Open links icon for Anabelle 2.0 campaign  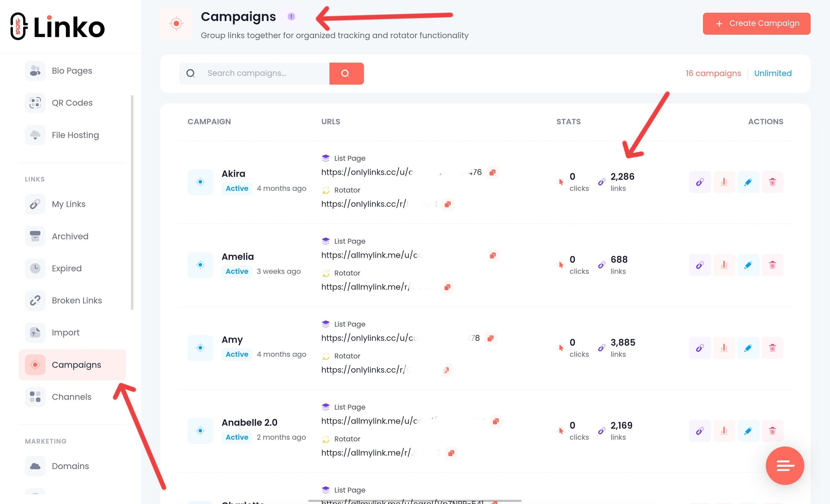700,431
